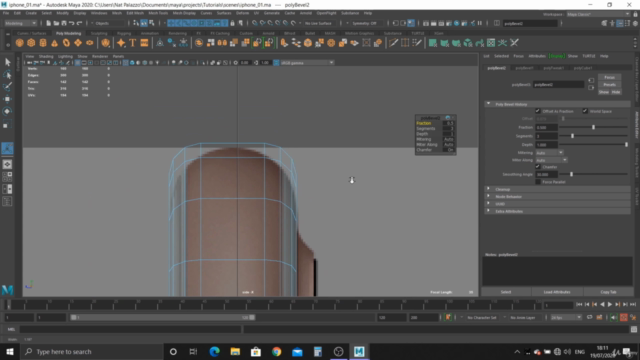
Task: Click the Open Scene folder icon
Action: pos(56,23)
